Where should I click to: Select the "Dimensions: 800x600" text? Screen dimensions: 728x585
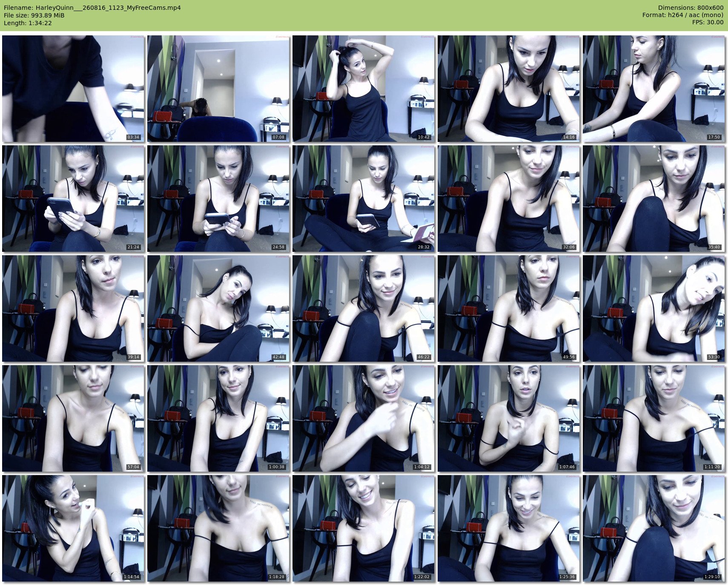(691, 8)
